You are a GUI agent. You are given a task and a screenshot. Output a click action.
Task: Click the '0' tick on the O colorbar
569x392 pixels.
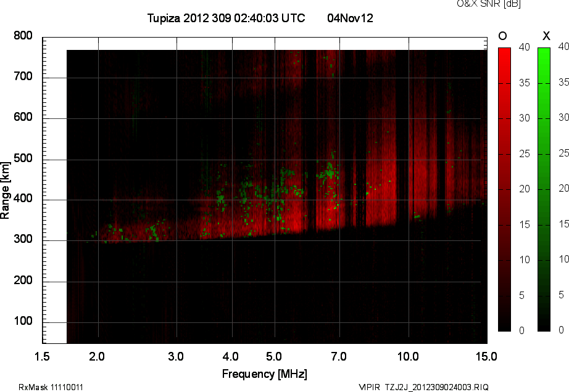tap(522, 330)
